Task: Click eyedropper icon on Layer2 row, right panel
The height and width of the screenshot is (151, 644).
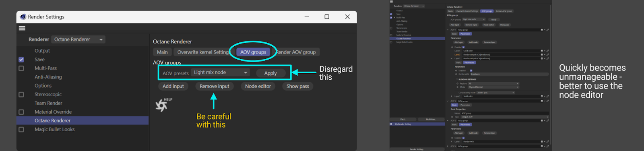Action: [547, 59]
